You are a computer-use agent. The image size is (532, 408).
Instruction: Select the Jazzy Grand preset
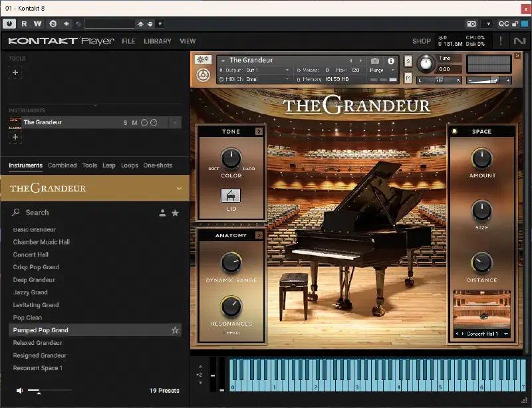(x=30, y=292)
